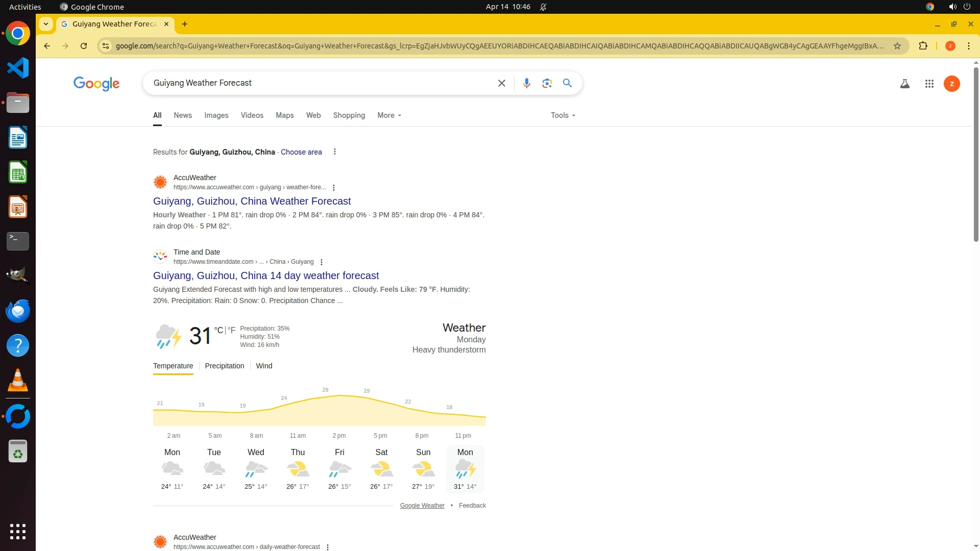Open Search Labs flask icon

(904, 84)
